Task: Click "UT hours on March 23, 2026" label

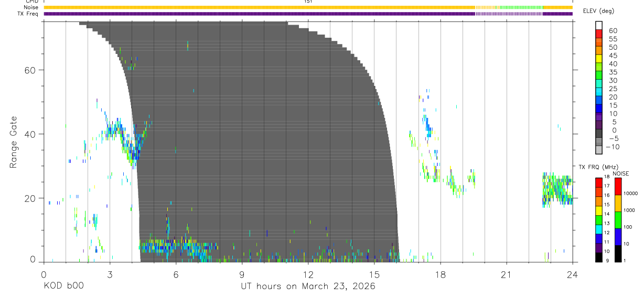Action: 308,287
